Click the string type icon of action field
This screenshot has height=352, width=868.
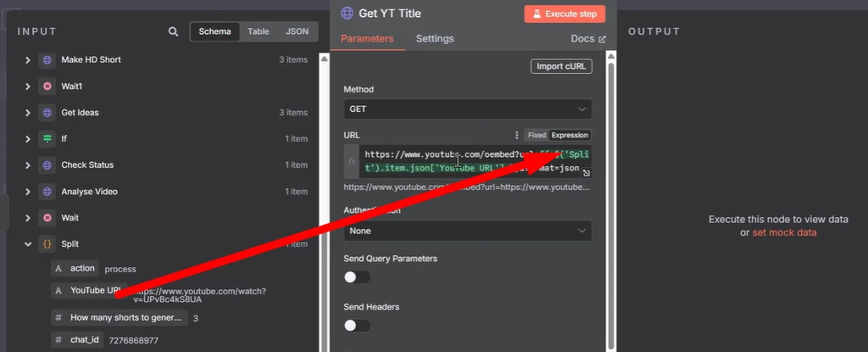point(58,268)
